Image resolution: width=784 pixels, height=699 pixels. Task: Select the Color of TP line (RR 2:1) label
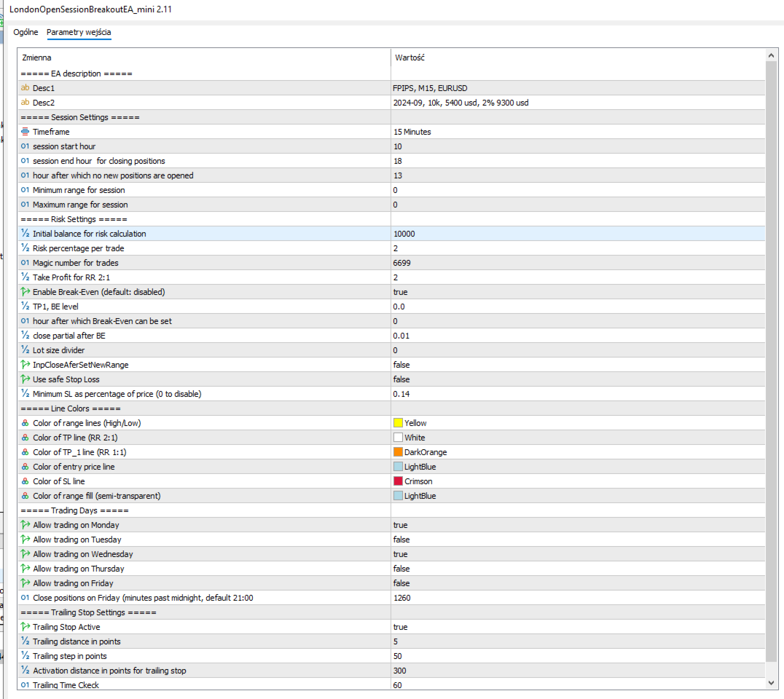pyautogui.click(x=75, y=438)
